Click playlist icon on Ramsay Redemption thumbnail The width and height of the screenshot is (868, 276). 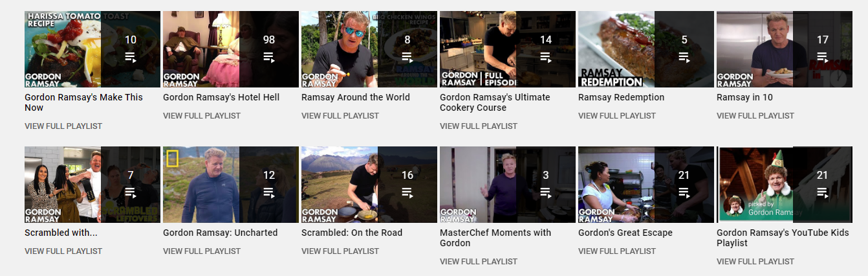(684, 57)
